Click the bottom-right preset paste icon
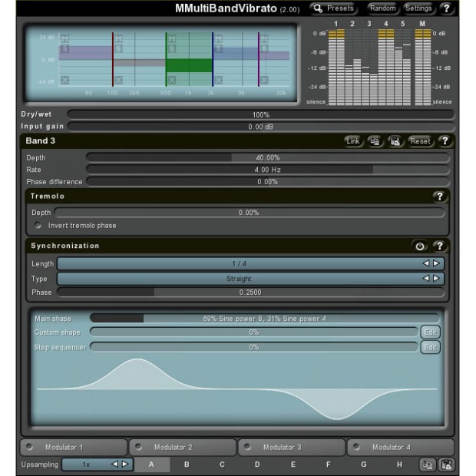476x476 pixels. click(446, 464)
